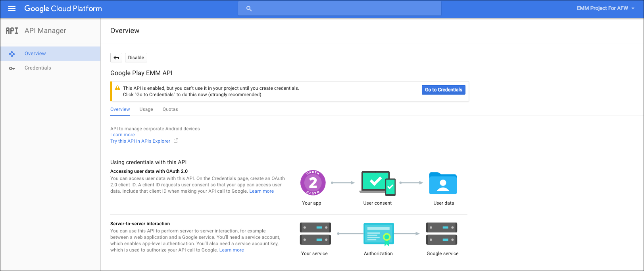Click the User consent label
Screen dimensions: 644x271
pyautogui.click(x=377, y=203)
